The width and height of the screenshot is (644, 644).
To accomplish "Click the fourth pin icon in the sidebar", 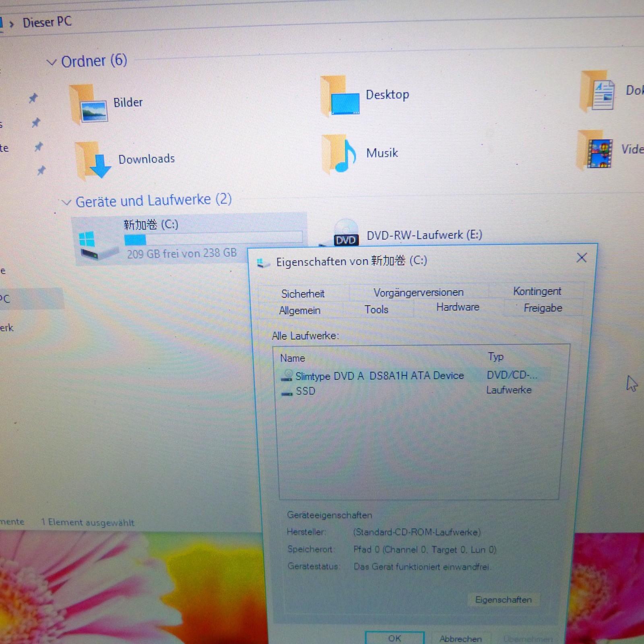I will [41, 171].
